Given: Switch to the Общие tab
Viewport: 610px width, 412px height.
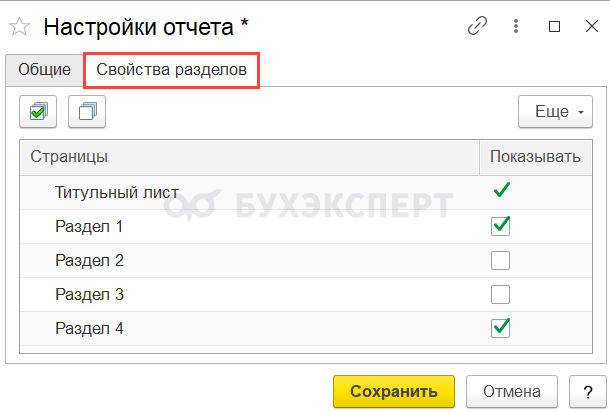Looking at the screenshot, I should (x=44, y=70).
